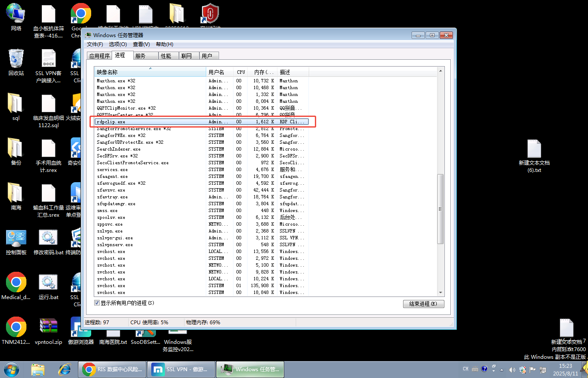Show hidden tray icons arrow

502,370
